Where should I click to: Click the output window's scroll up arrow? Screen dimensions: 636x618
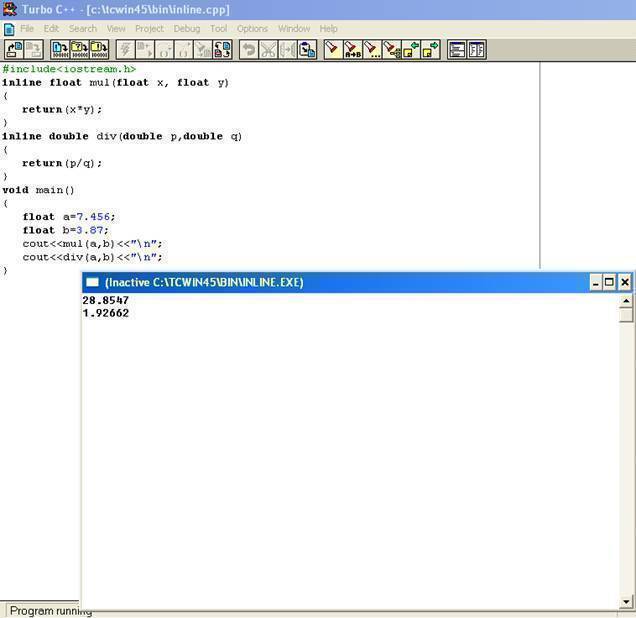pyautogui.click(x=626, y=301)
